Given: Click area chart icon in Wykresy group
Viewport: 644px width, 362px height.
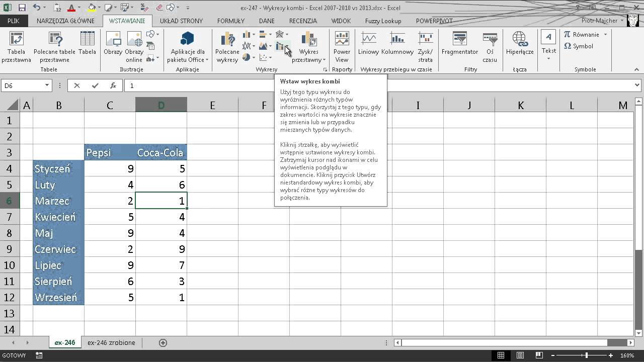Looking at the screenshot, I should (263, 46).
